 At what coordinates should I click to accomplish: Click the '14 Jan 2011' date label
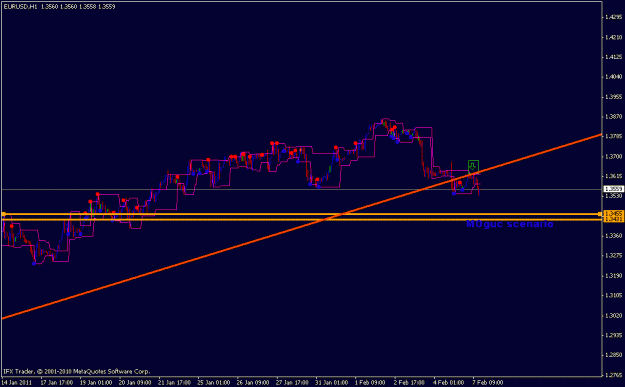pos(15,383)
